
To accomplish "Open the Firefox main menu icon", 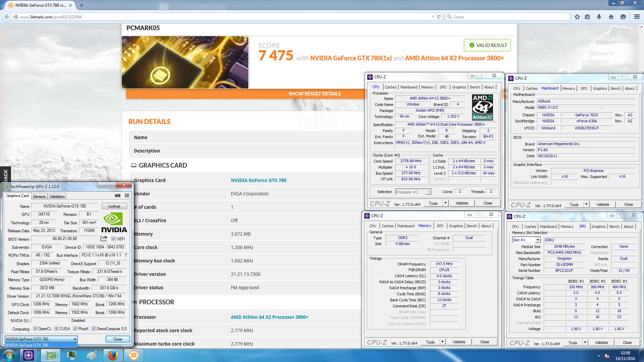I will pos(637,17).
